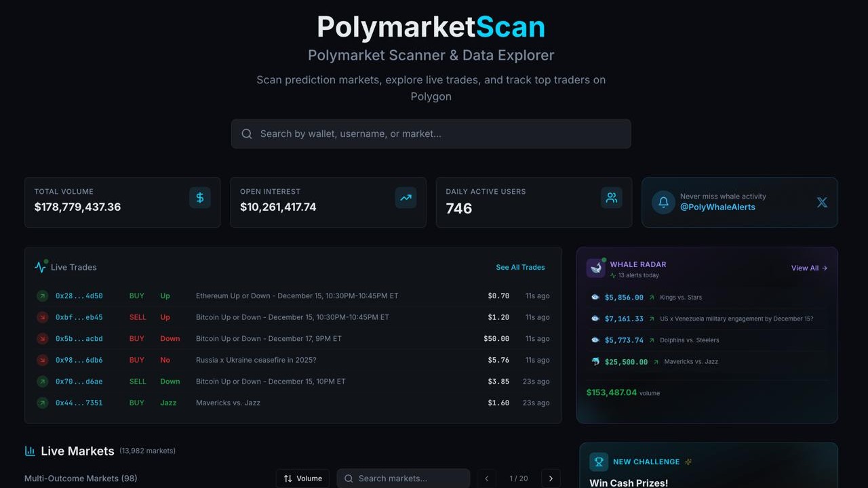Open the Kings vs. Stars whale alert

pyautogui.click(x=681, y=298)
